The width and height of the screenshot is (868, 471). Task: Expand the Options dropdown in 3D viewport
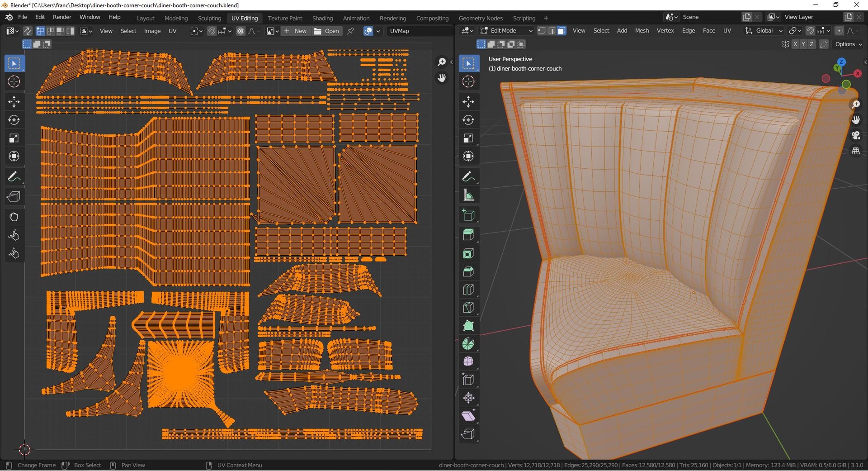click(x=849, y=44)
